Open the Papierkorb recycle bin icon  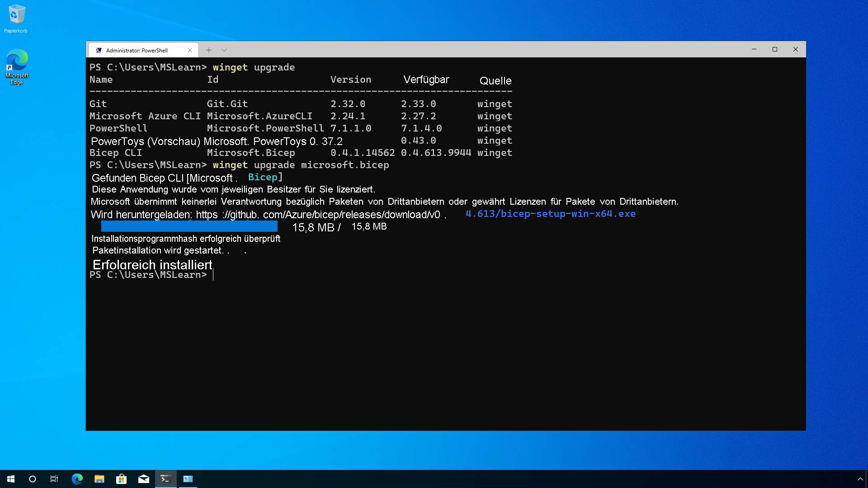(16, 19)
